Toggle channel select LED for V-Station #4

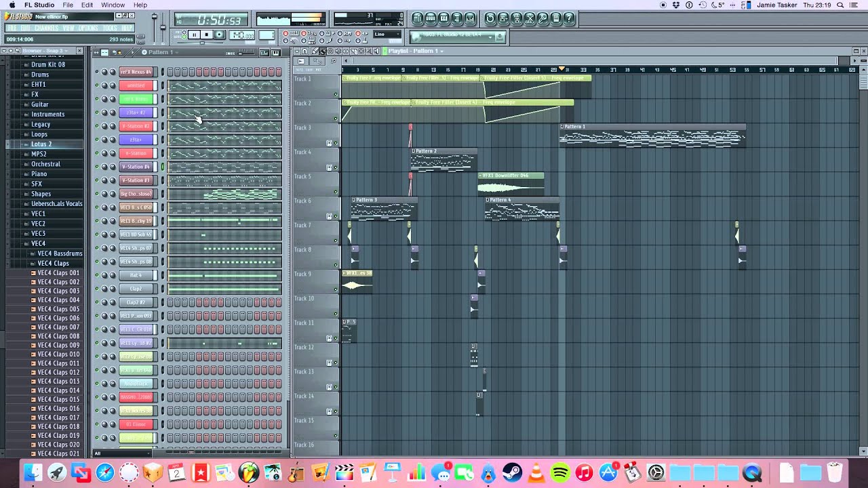pos(163,167)
